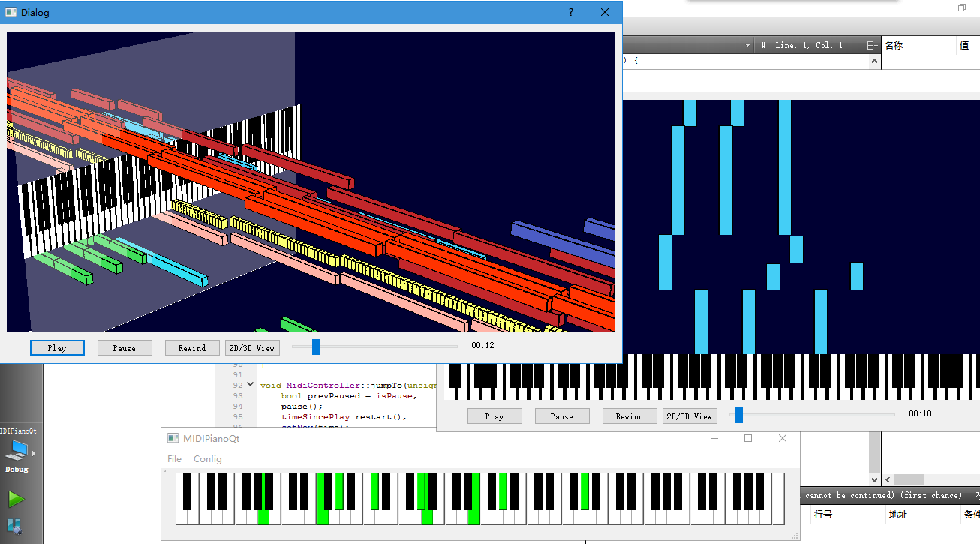980x544 pixels.
Task: Click the editor split icon
Action: [872, 45]
